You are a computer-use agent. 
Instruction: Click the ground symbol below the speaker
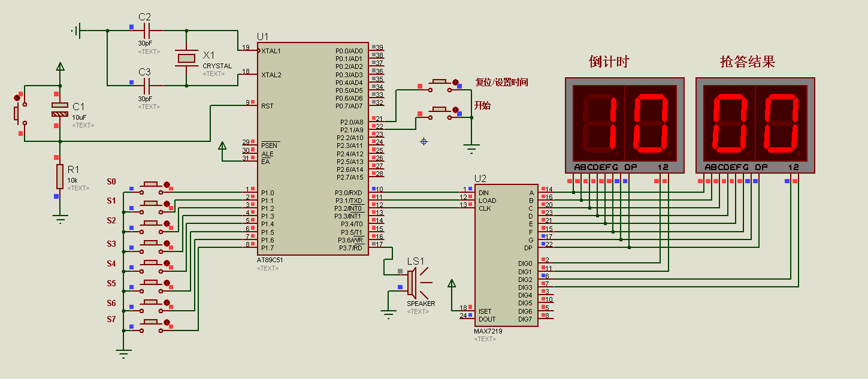click(388, 313)
